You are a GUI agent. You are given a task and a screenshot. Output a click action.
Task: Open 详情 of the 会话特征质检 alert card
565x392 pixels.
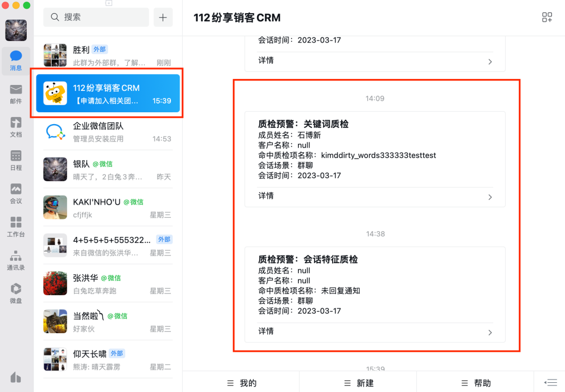(x=374, y=332)
